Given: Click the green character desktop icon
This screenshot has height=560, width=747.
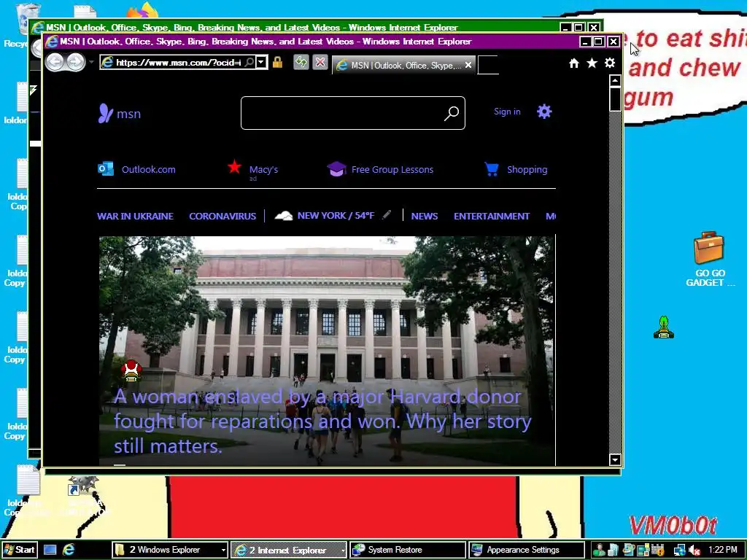Looking at the screenshot, I should pos(664,327).
